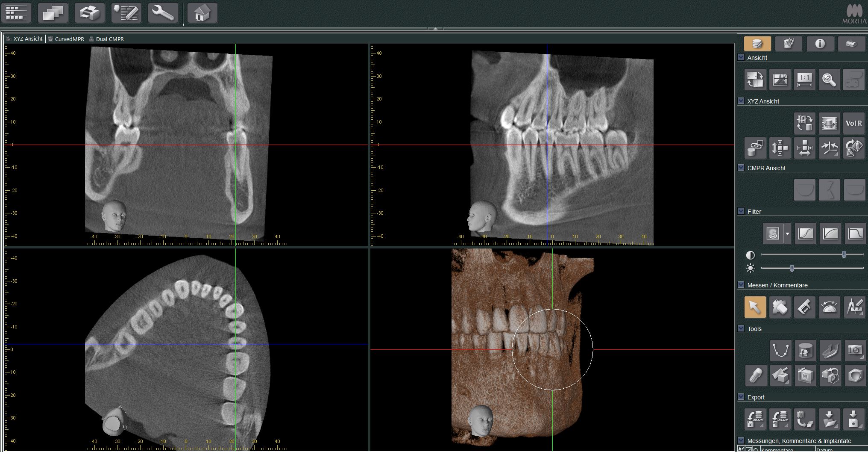Click the 1:1 scale view icon
This screenshot has width=868, height=452.
[804, 80]
